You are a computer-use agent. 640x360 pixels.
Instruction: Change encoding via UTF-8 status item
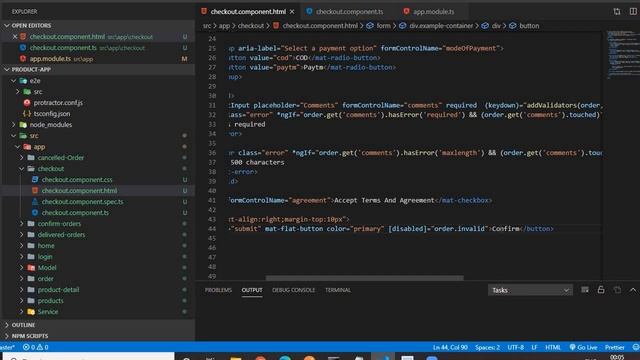click(x=516, y=347)
